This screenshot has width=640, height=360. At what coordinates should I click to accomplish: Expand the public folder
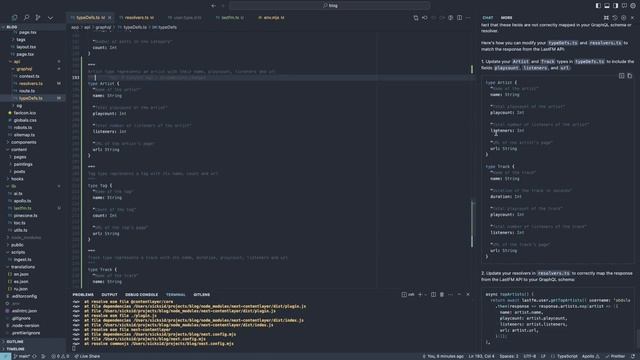(x=33, y=245)
